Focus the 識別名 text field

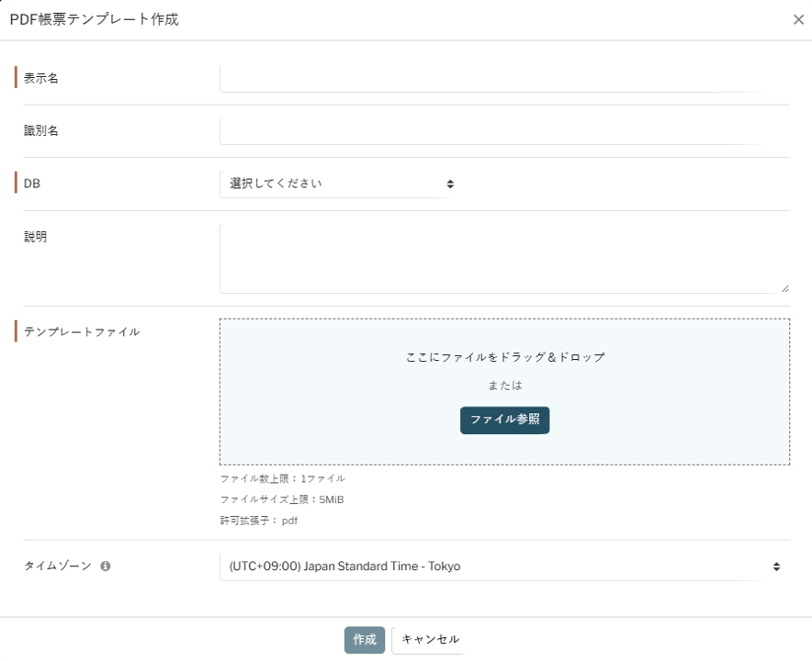tap(503, 131)
